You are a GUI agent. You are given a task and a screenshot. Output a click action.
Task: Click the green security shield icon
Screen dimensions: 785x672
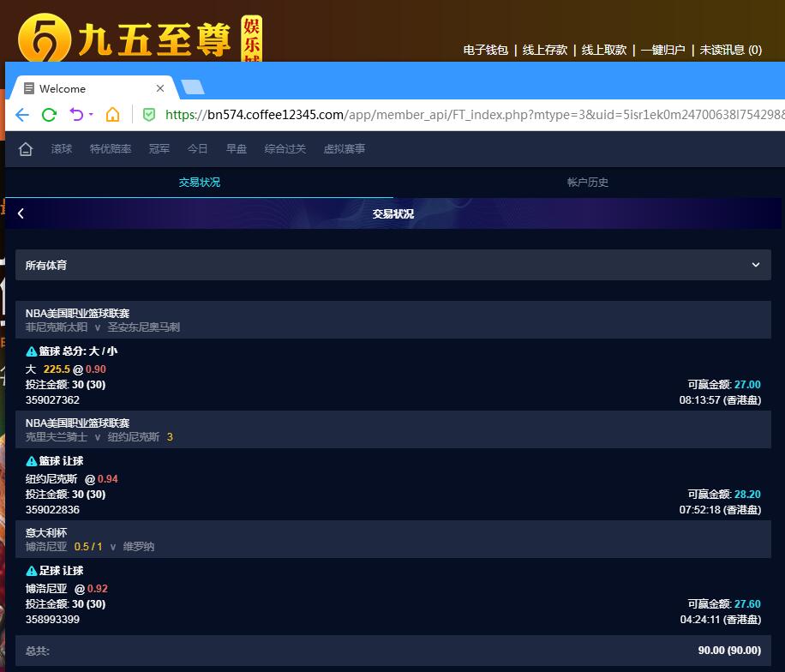tap(148, 115)
